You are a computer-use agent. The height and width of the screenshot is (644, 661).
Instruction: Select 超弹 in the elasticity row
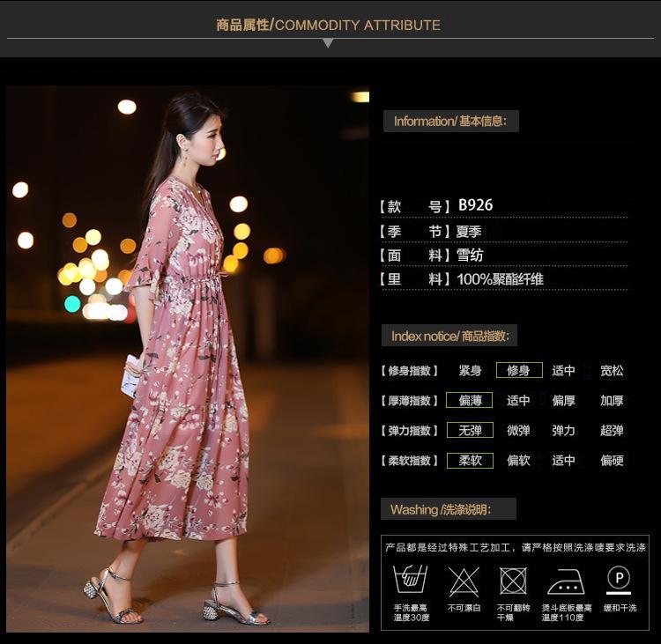click(612, 431)
